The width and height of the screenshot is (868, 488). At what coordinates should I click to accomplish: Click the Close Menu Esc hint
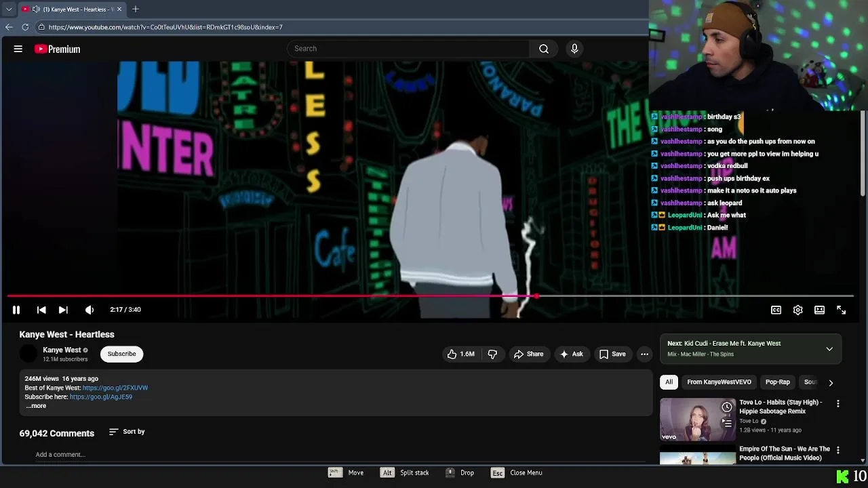pos(517,473)
